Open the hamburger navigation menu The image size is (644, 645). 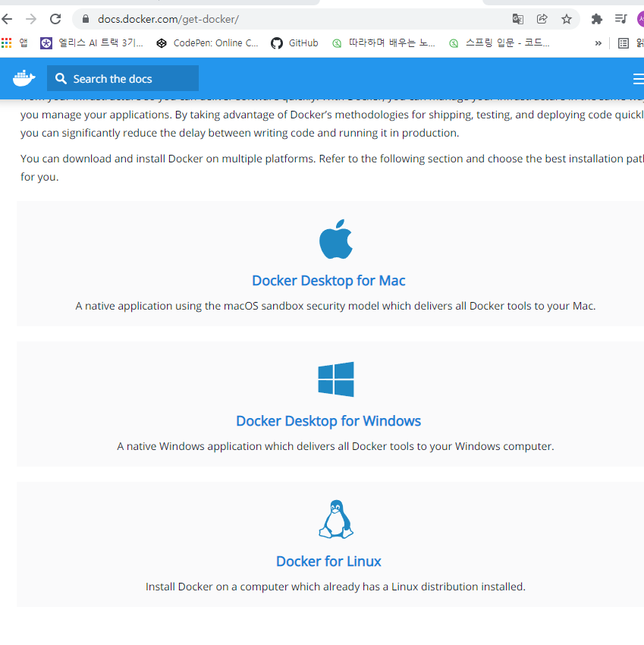(x=638, y=79)
